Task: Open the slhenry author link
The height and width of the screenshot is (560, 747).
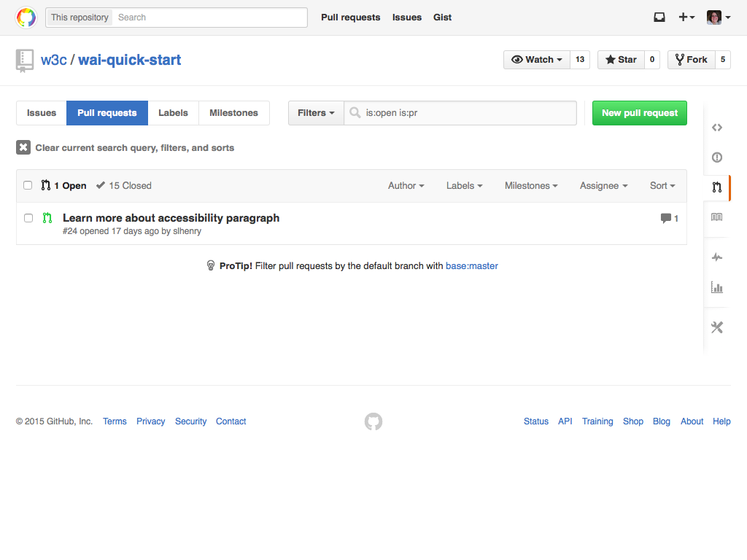Action: (187, 231)
